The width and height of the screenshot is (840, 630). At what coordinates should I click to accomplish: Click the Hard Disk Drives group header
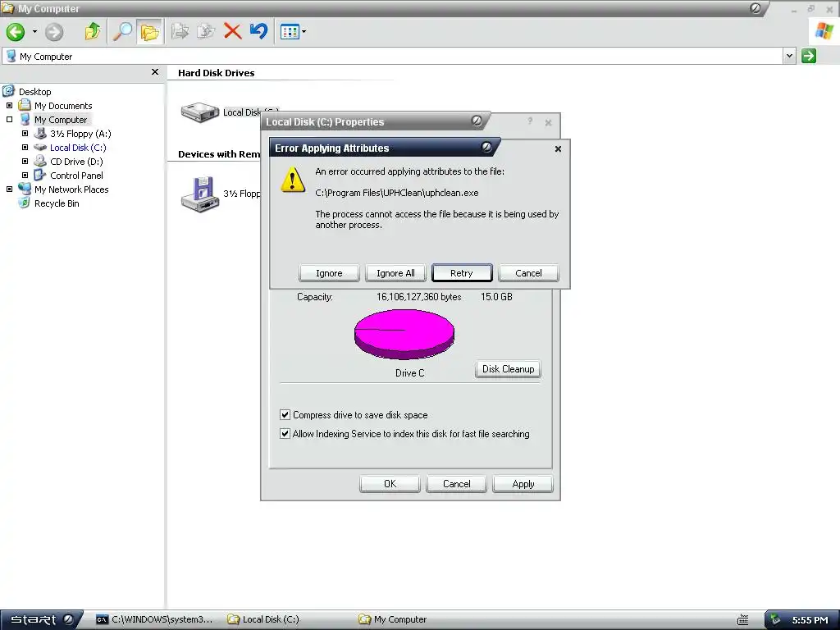pyautogui.click(x=217, y=73)
